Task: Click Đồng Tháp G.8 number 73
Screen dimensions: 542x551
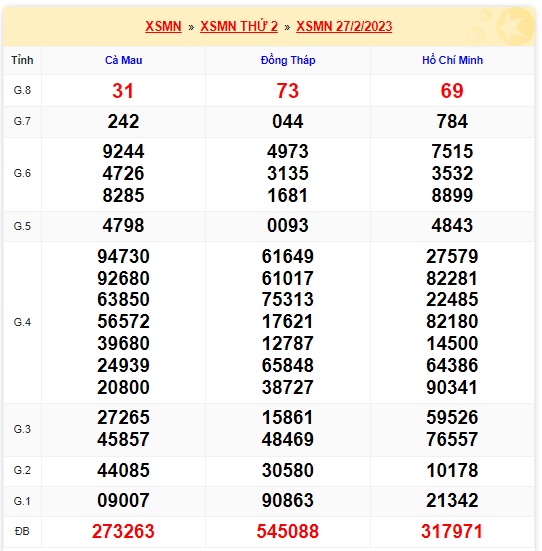Action: (x=288, y=91)
